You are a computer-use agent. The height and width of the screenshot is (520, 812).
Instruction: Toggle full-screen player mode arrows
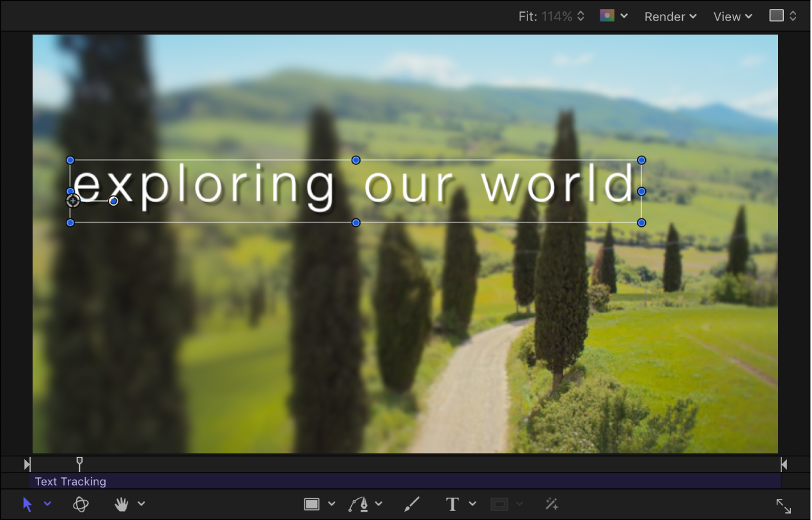pyautogui.click(x=784, y=506)
